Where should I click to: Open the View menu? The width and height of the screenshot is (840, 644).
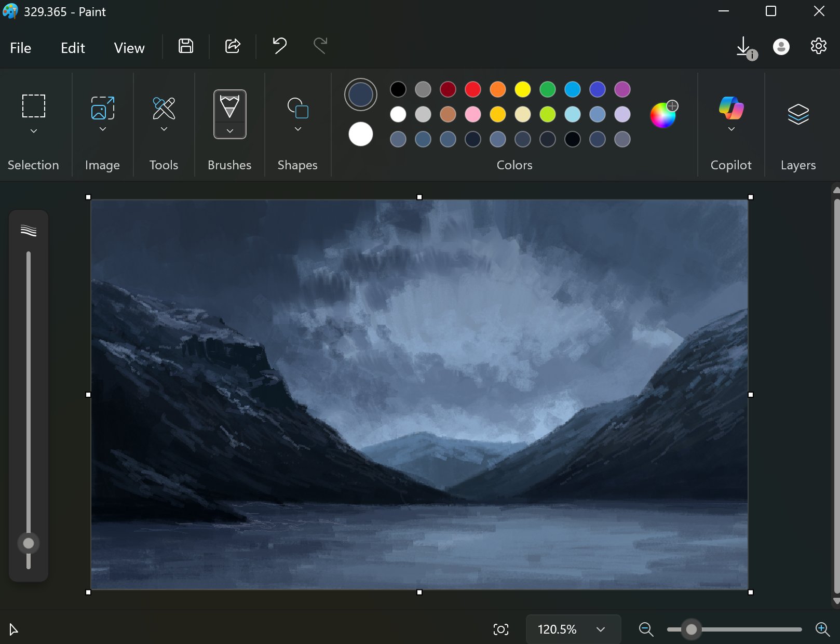tap(129, 48)
